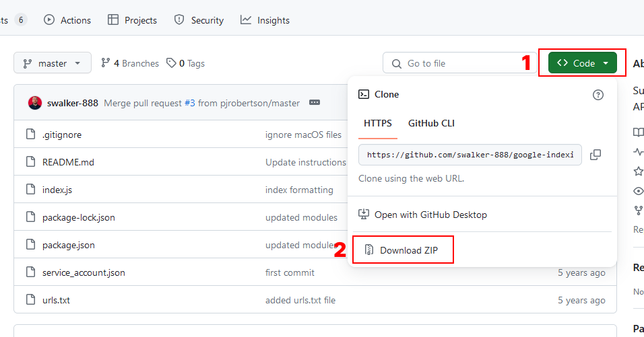Click the branch icon beside 4 Branches

(106, 63)
